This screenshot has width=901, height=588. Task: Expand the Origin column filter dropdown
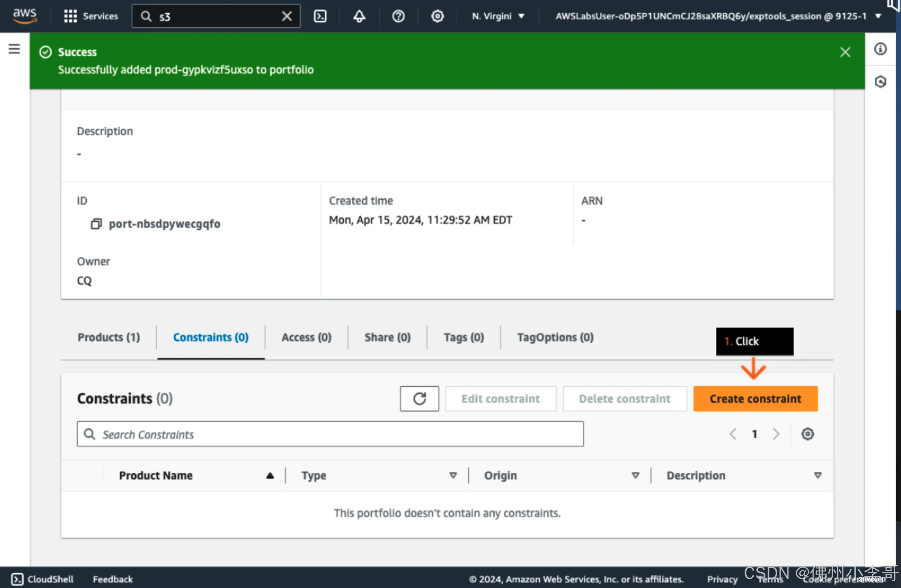[634, 475]
